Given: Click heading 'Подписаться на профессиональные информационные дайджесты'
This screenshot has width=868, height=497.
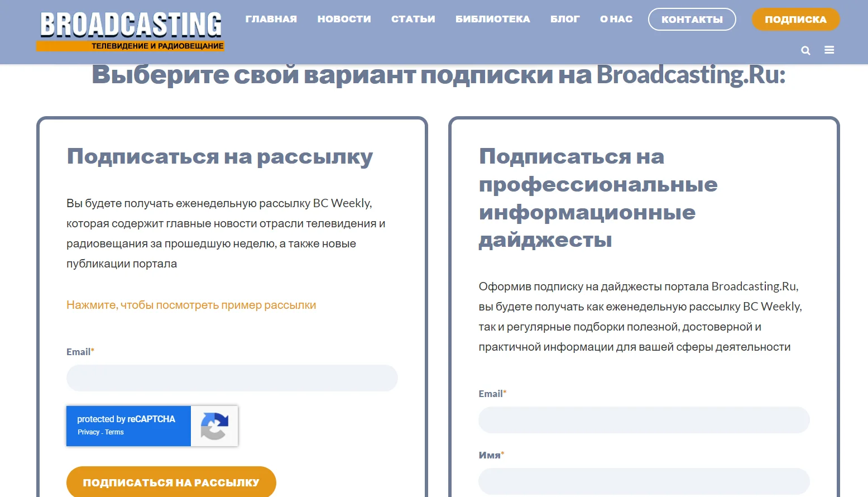Looking at the screenshot, I should point(598,198).
